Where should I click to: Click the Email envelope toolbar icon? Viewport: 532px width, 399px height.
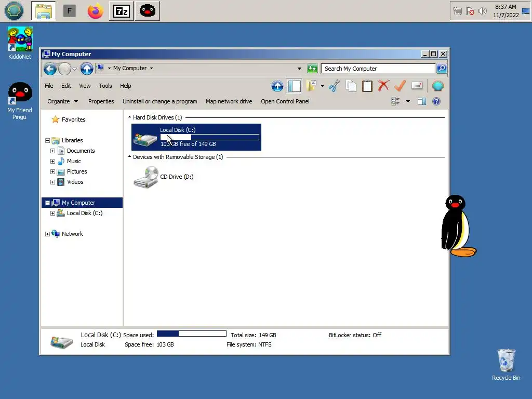[417, 86]
